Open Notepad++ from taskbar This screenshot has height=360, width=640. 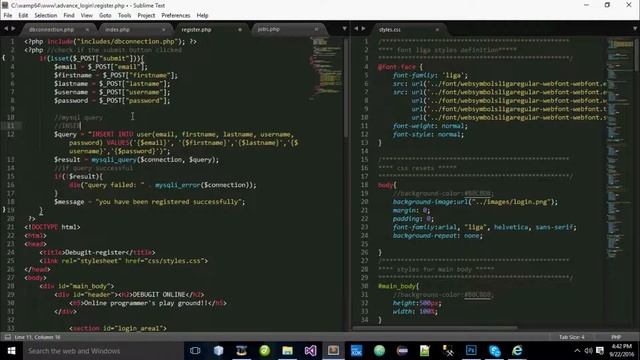[x=425, y=351]
